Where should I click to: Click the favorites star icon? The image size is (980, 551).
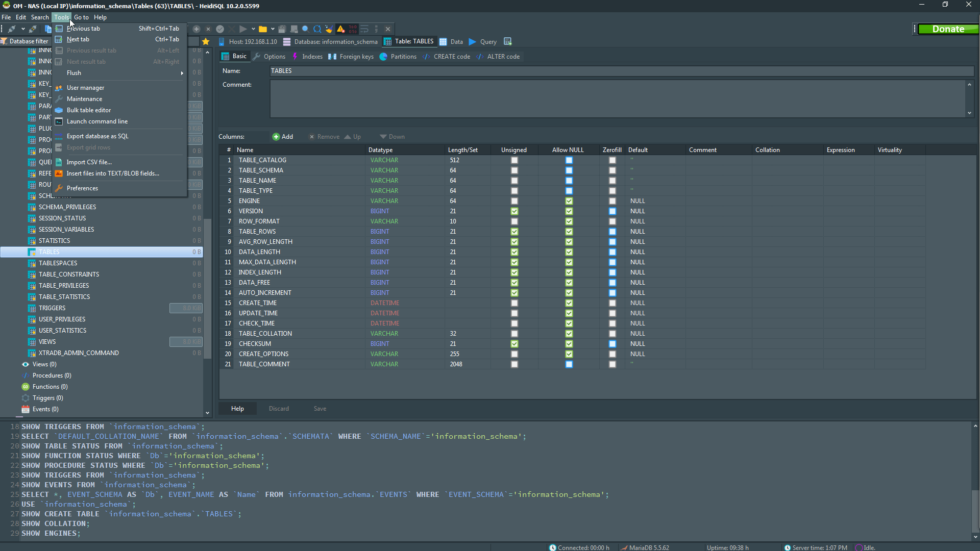(206, 42)
